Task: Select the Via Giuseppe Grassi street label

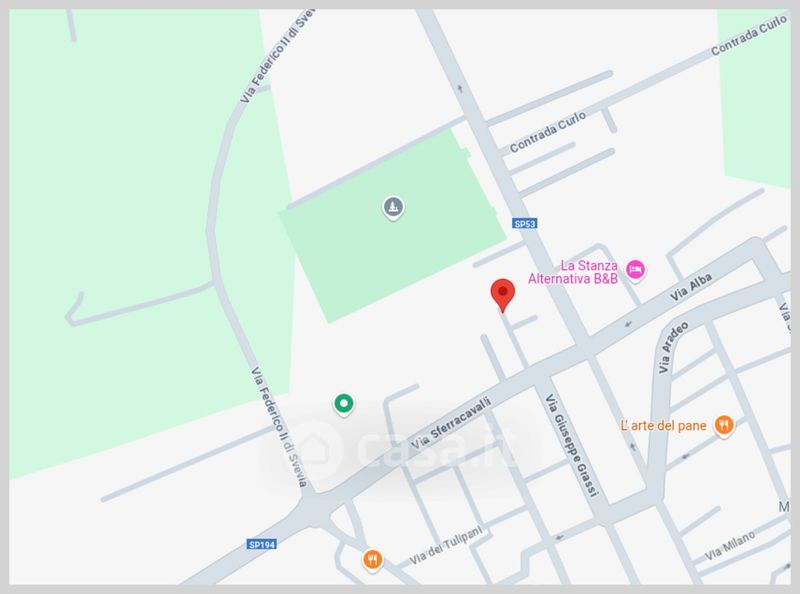Action: [571, 444]
